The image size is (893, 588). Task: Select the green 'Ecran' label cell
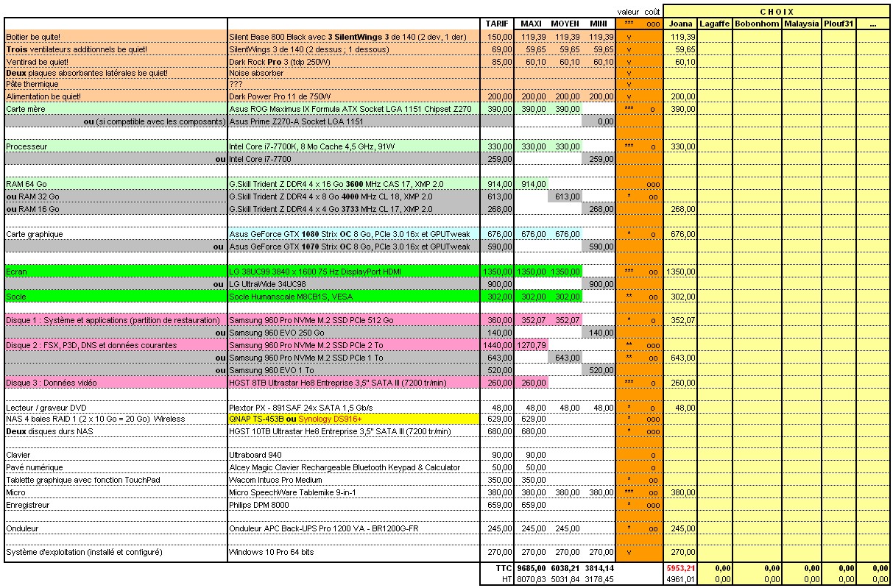116,272
